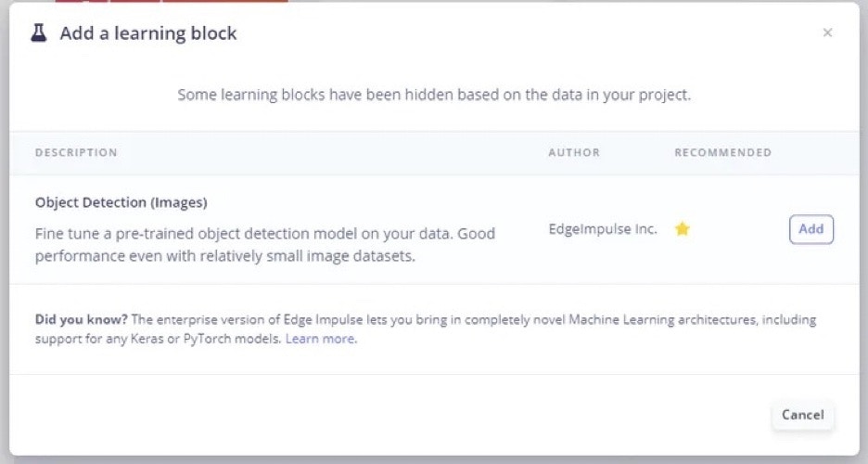Click the DESCRIPTION column header
This screenshot has width=868, height=464.
pyautogui.click(x=76, y=152)
